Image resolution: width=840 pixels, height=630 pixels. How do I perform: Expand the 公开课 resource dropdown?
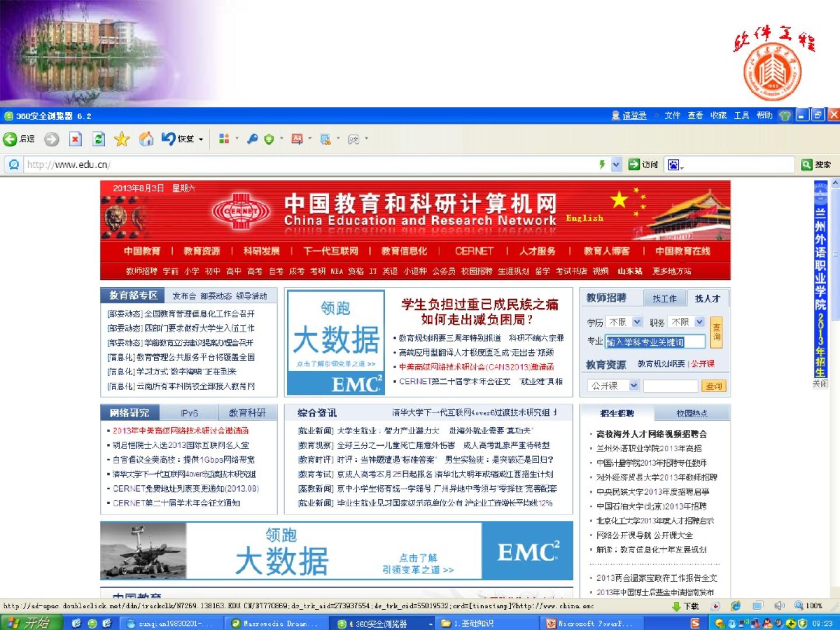(x=633, y=386)
